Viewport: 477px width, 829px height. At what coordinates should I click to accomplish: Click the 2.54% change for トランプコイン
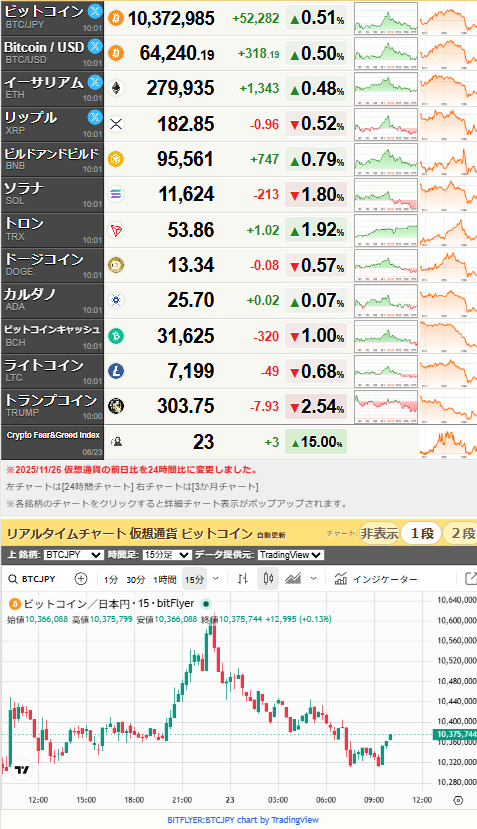(316, 407)
